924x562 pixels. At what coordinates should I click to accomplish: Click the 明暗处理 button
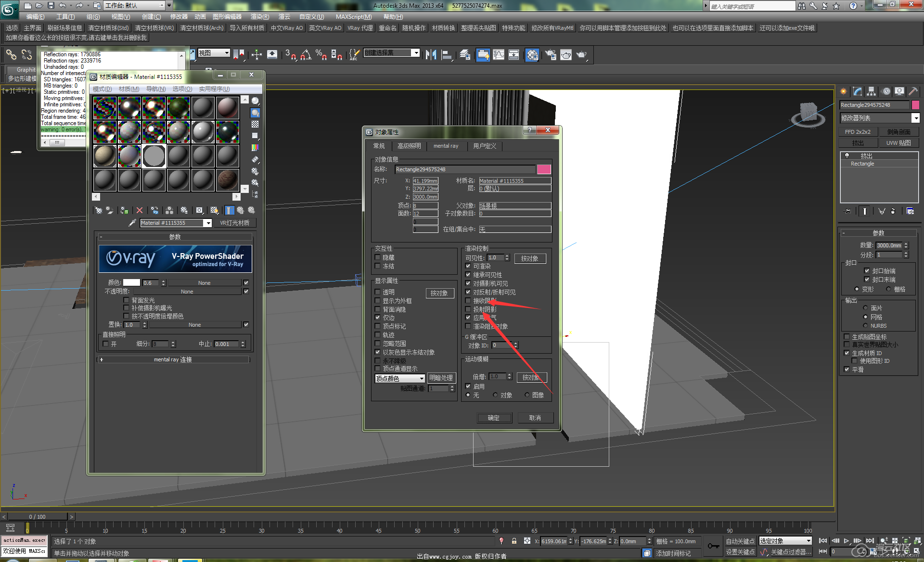tap(441, 378)
